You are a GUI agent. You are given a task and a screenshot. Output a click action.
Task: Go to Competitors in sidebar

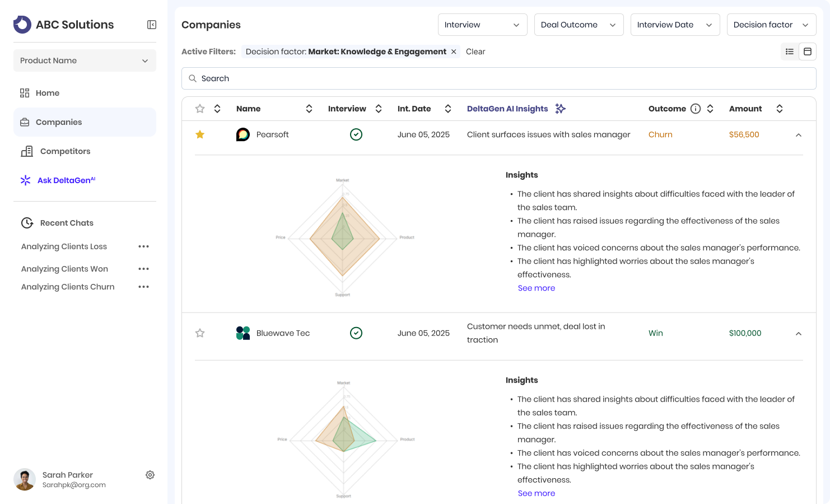65,151
